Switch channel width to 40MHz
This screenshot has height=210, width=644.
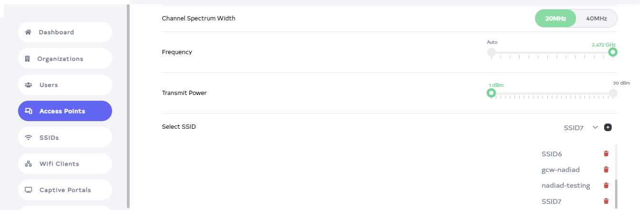click(x=597, y=19)
